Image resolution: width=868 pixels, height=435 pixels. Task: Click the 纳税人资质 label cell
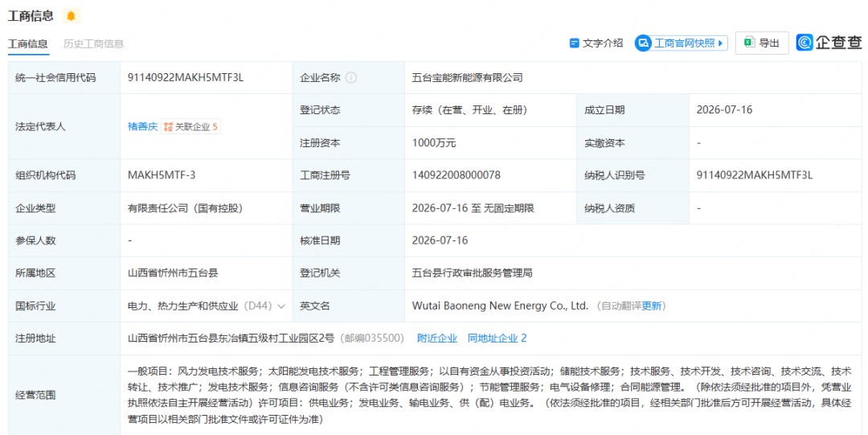point(633,208)
